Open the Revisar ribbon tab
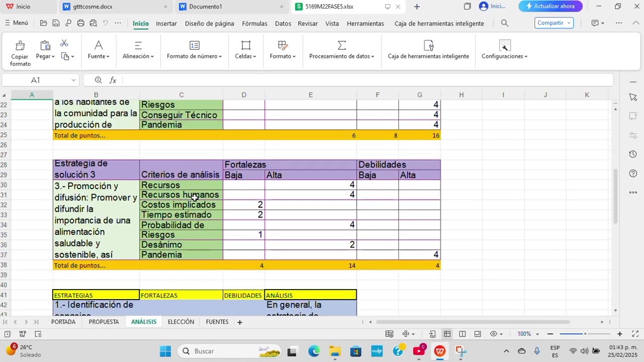This screenshot has height=362, width=644. [307, 23]
